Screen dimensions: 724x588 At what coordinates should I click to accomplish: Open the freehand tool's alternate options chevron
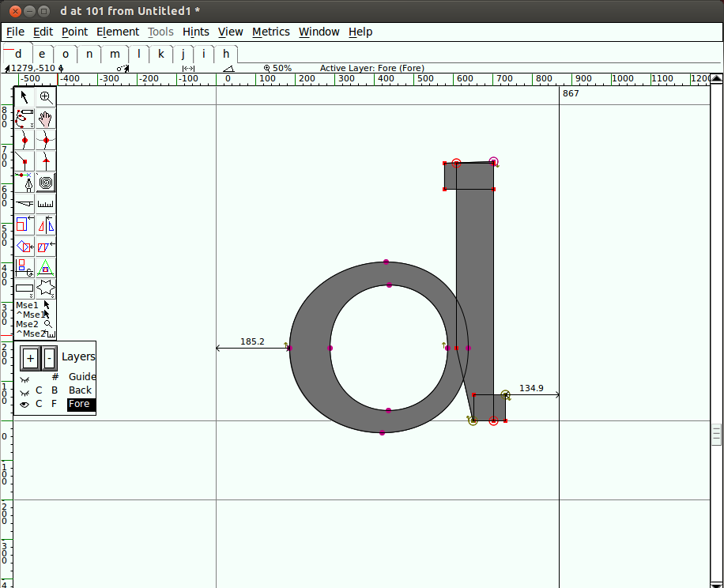(31, 126)
